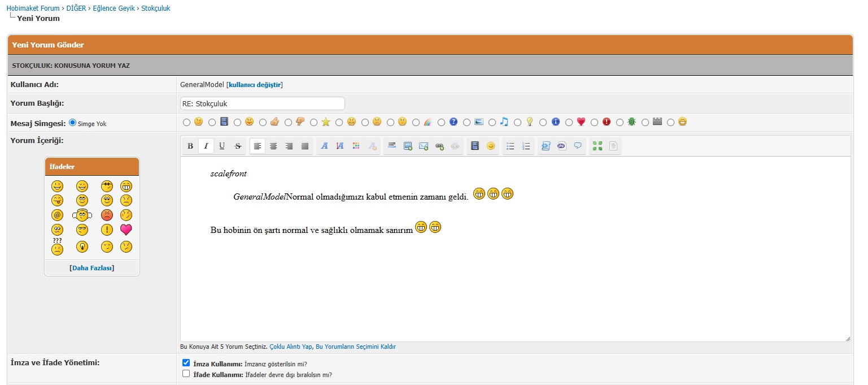The width and height of the screenshot is (868, 385).
Task: Align text to the center
Action: [273, 146]
